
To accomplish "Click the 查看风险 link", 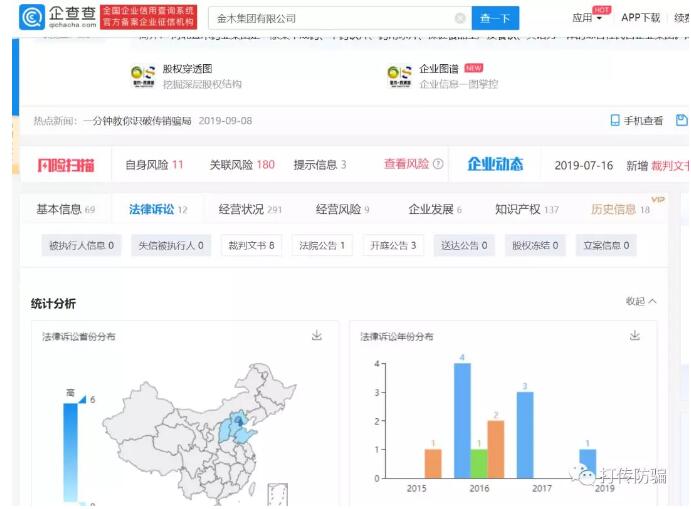I will [406, 164].
